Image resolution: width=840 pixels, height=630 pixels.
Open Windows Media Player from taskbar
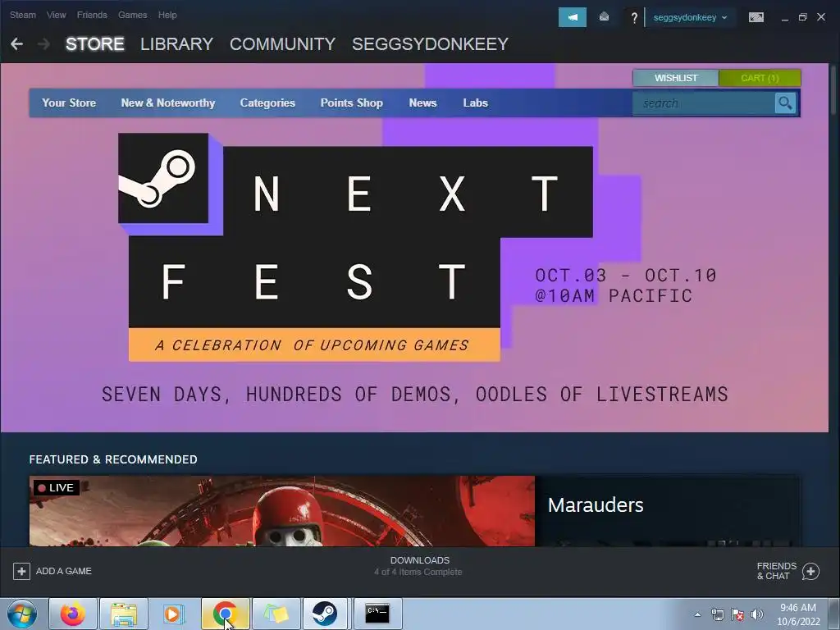coord(174,614)
